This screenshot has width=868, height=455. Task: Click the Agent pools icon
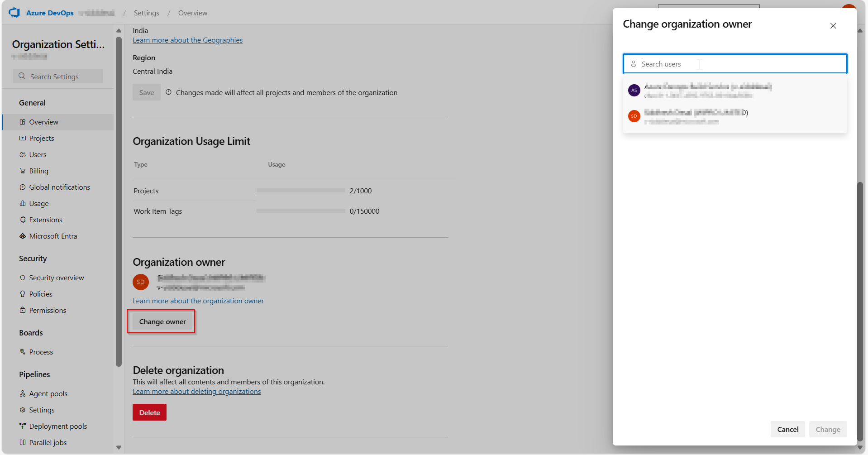[23, 393]
